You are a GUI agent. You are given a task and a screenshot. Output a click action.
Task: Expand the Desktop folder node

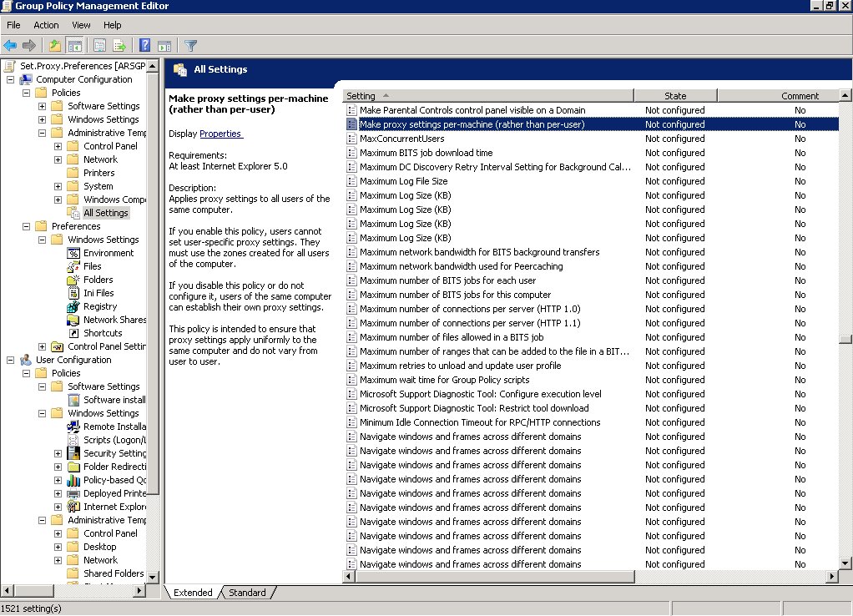coord(58,547)
